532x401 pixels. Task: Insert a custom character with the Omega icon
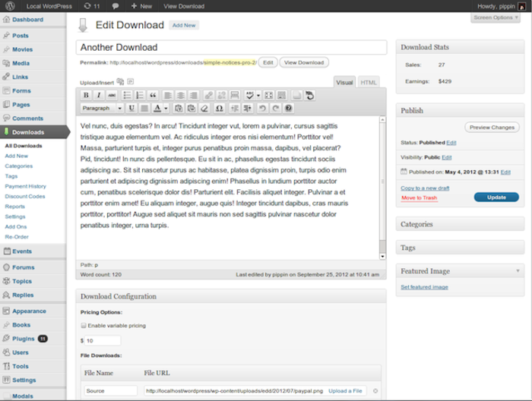pos(217,109)
